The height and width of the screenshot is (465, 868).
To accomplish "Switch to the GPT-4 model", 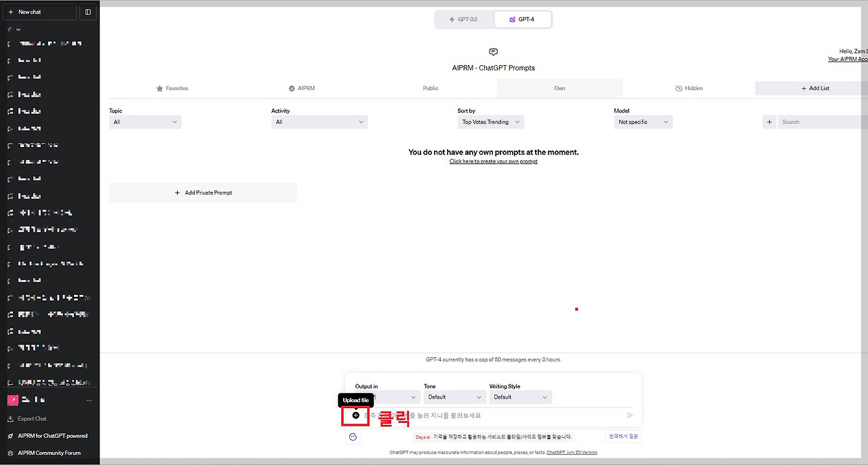I will tap(522, 20).
